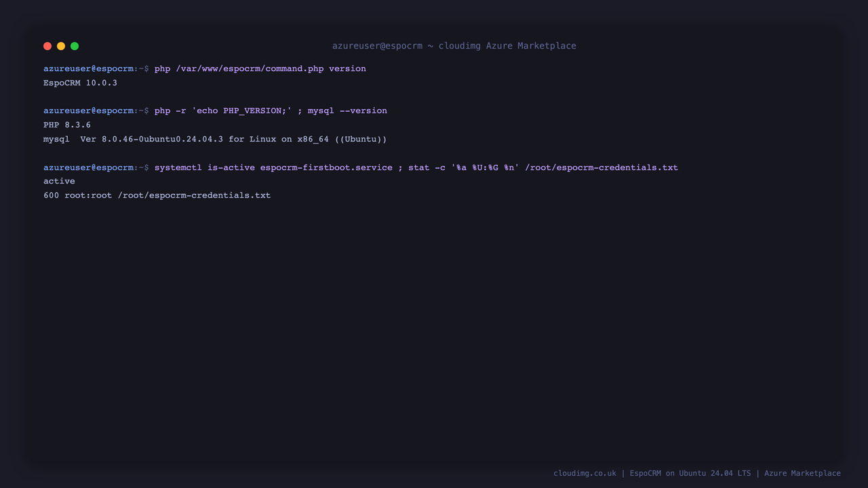Image resolution: width=868 pixels, height=488 pixels.
Task: Click the 'systemctl is-active espocrm-firstboot.service' command
Action: (273, 167)
